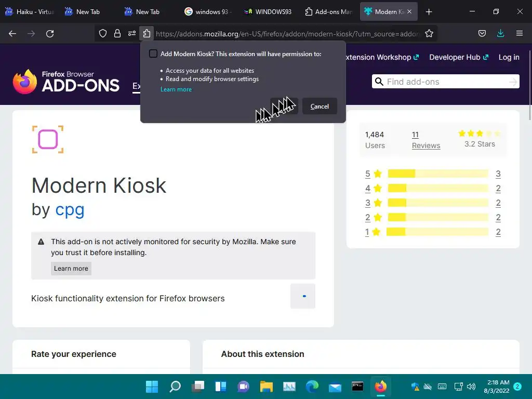Open the Firefox hamburger menu
Viewport: 532px width, 399px height.
point(520,33)
